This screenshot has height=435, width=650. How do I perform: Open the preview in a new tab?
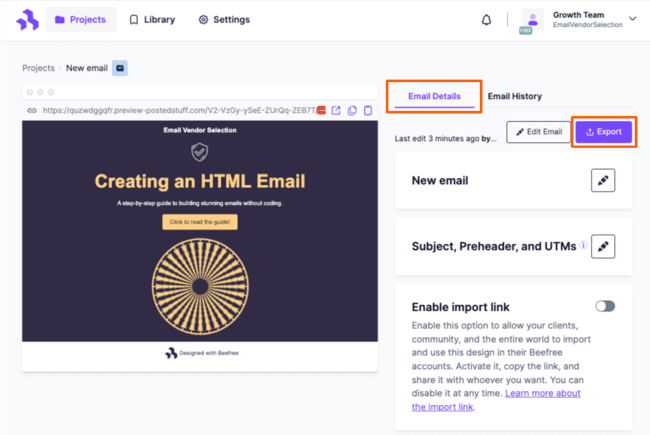point(336,110)
